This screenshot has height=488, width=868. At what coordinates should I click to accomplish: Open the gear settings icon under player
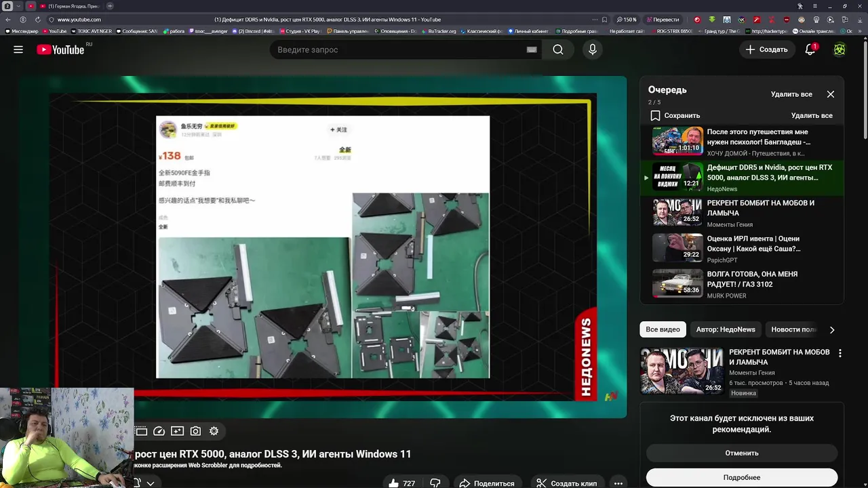point(214,431)
